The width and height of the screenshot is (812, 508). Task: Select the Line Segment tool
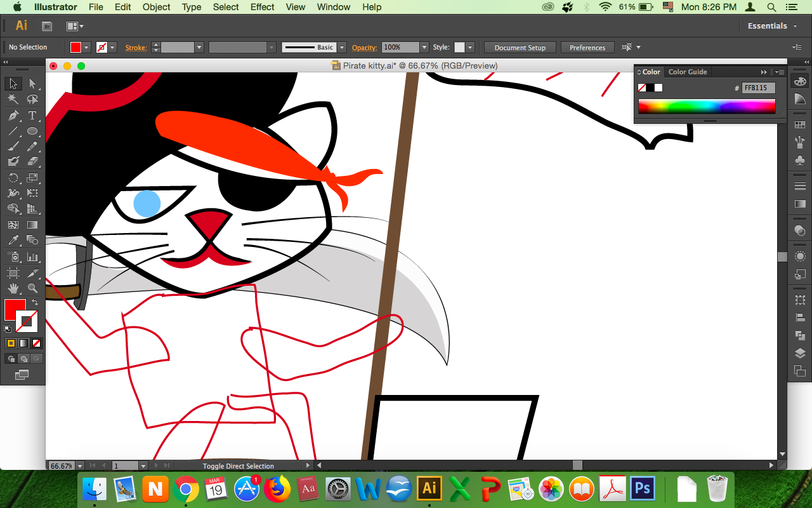13,131
